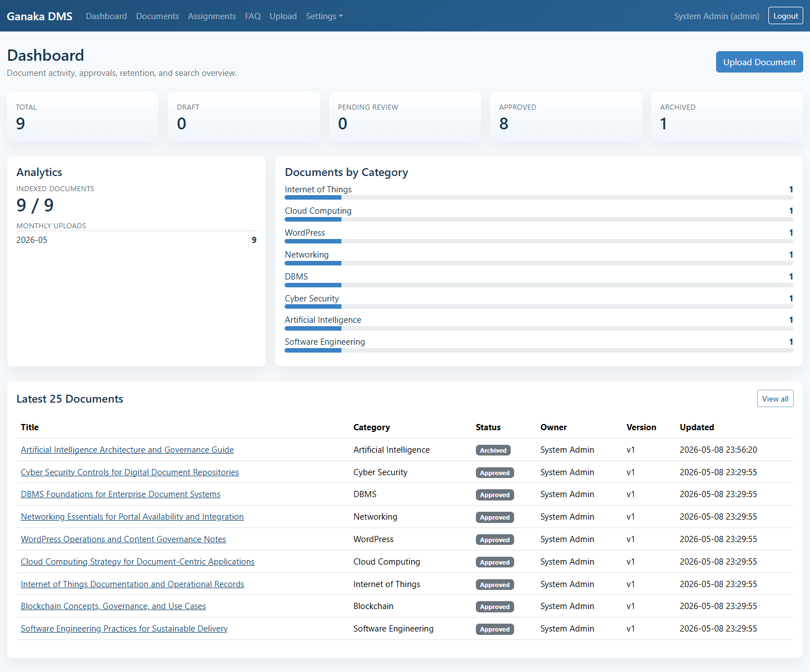Click the Networking category label in chart
810x672 pixels.
(307, 255)
